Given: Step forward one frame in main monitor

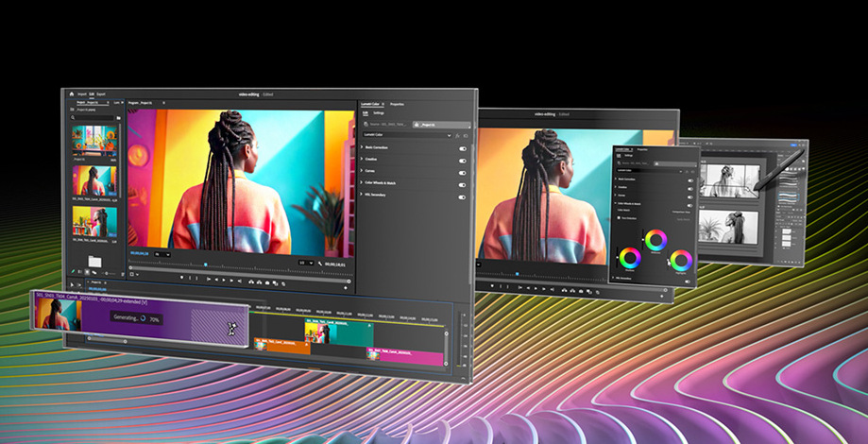Looking at the screenshot, I should coord(231,281).
